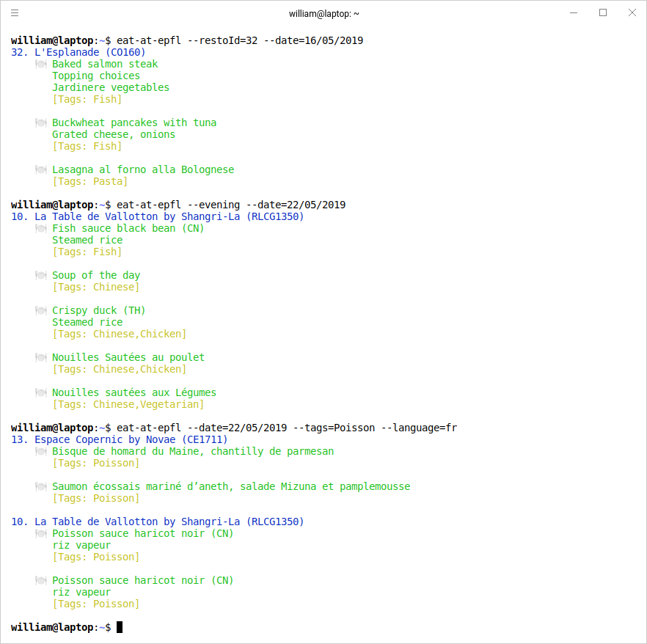
Task: Close the terminal window
Action: tap(632, 13)
